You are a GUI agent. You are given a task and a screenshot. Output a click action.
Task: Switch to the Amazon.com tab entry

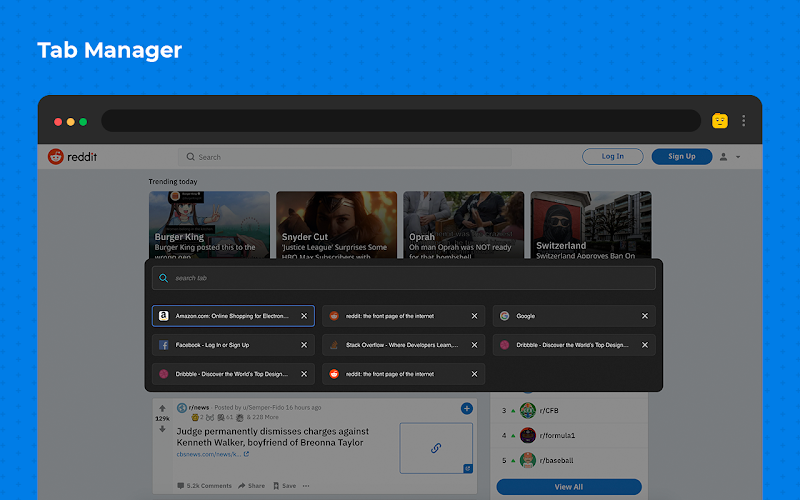click(x=233, y=316)
